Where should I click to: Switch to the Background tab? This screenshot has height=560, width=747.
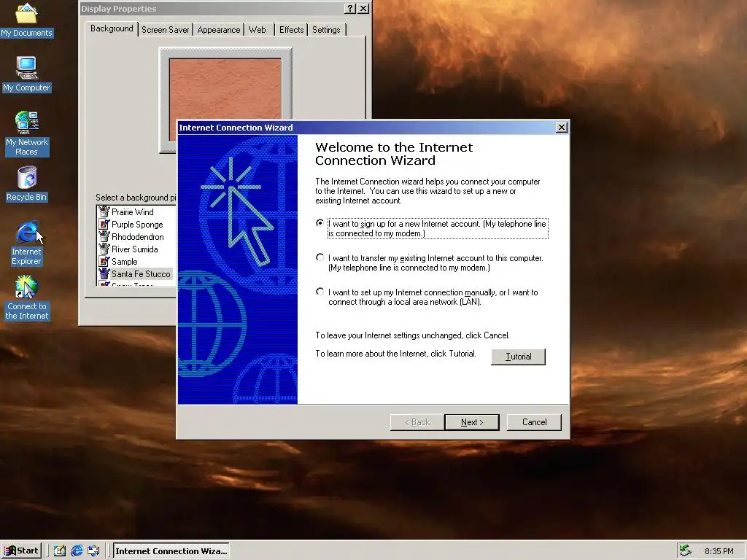click(112, 28)
